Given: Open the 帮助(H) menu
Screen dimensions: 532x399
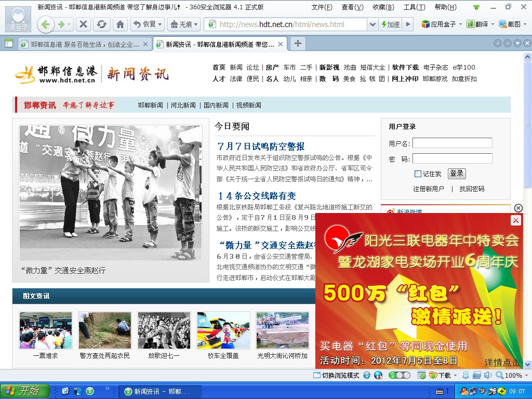Looking at the screenshot, I should coord(445,7).
